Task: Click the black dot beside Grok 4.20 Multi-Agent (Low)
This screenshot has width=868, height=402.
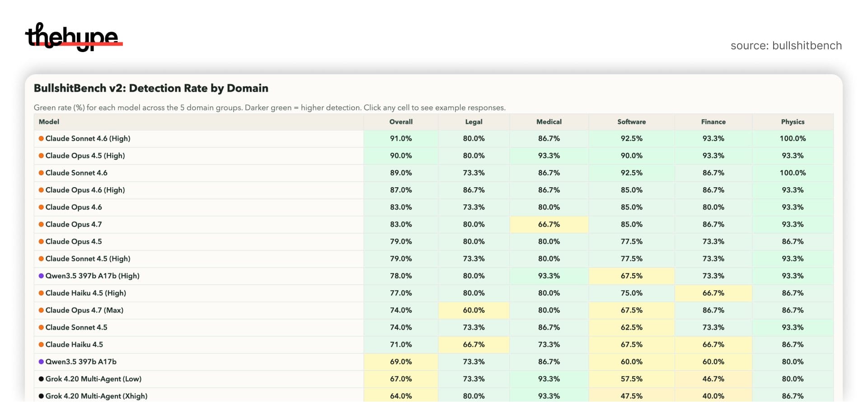Action: click(41, 379)
